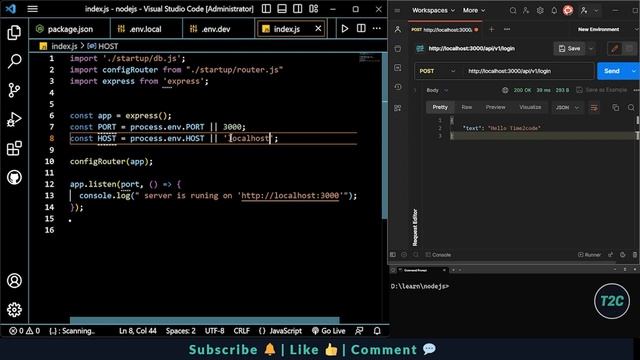Copy the response body in Postman
This screenshot has height=360, width=640.
(616, 107)
